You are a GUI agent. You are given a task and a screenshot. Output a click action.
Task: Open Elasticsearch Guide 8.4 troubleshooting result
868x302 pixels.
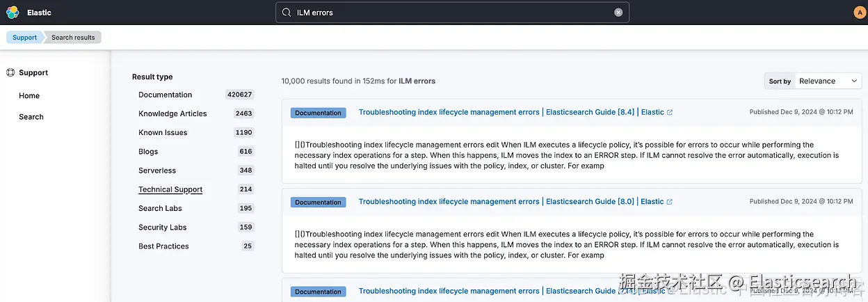[x=511, y=112]
